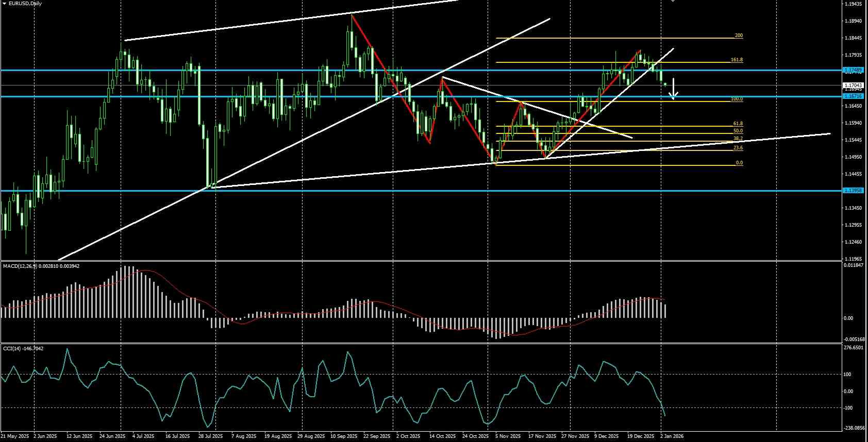Click the 29 Aug 2025 date label

pos(311,436)
